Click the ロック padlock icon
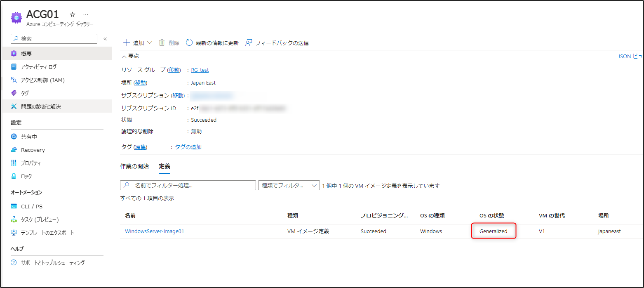 [x=14, y=176]
